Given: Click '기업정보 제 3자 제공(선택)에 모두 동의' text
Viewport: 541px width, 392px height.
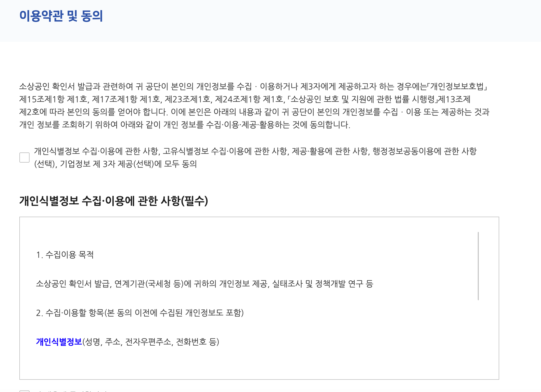Looking at the screenshot, I should pos(128,164).
